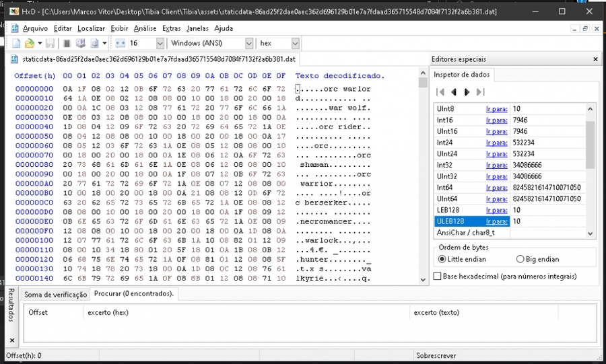Open the Windows (ANSI) charset dropdown

coord(247,43)
